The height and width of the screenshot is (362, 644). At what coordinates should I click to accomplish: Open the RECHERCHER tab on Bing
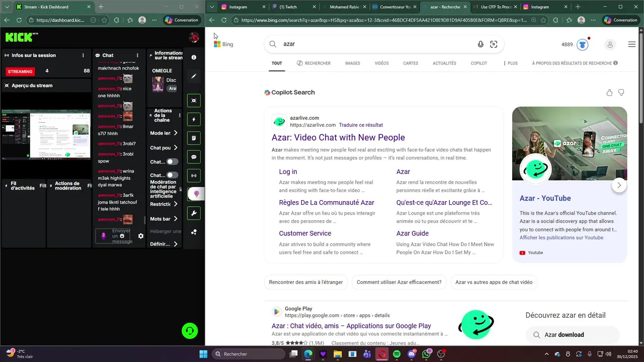(313, 63)
